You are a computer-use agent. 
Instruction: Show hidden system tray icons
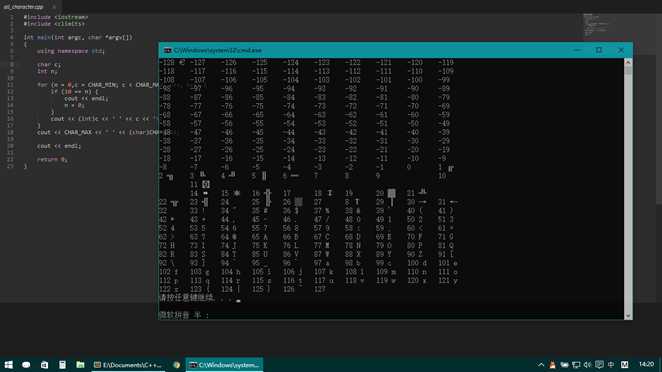tap(541, 364)
